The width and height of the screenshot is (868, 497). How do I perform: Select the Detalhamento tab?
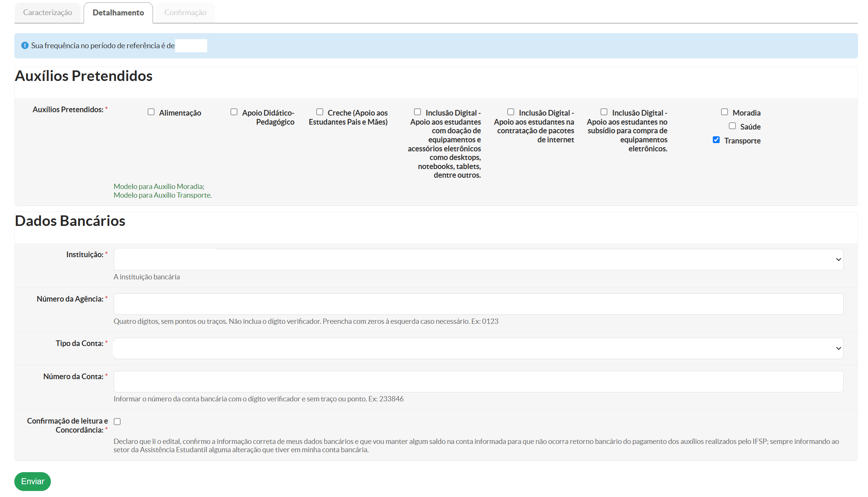pos(118,13)
